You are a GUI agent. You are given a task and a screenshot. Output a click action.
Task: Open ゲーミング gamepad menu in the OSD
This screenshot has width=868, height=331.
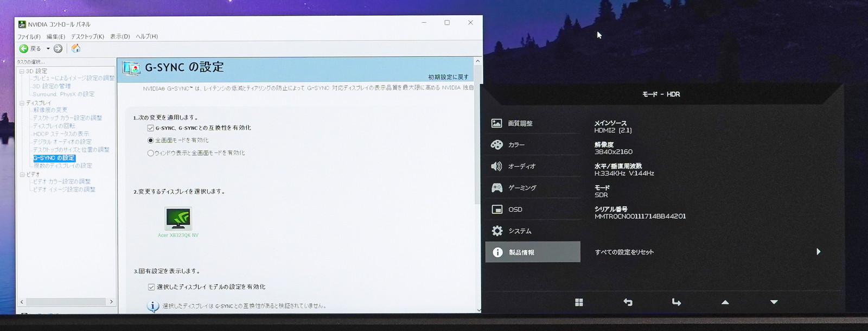pos(533,188)
